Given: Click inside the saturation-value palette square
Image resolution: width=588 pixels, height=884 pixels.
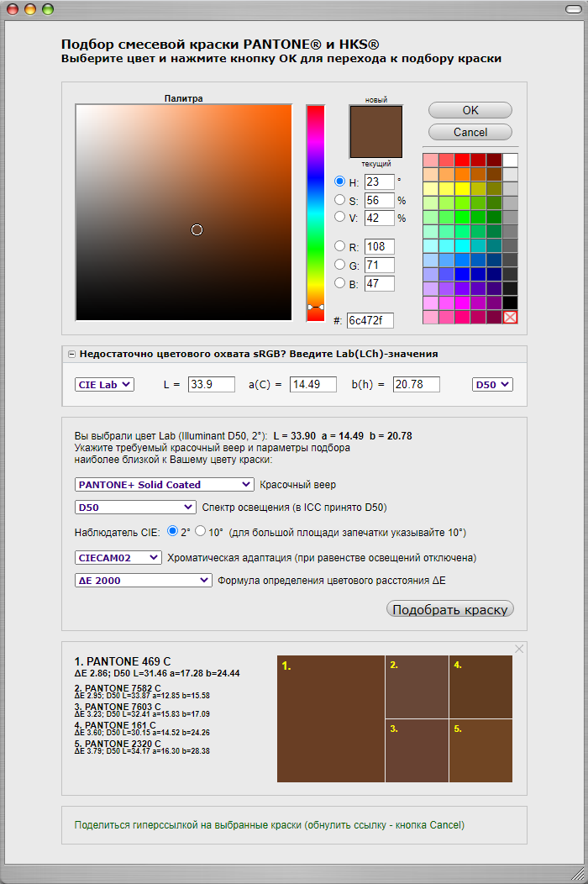Looking at the screenshot, I should tap(184, 213).
